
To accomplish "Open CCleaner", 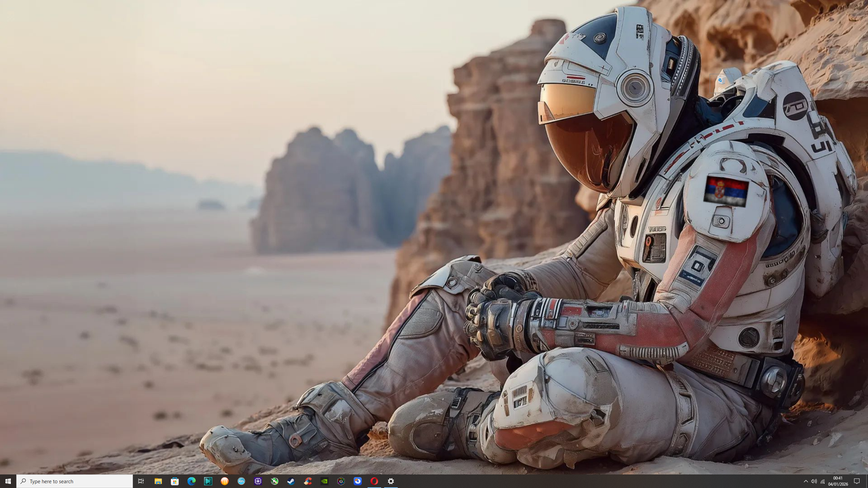I will (307, 481).
